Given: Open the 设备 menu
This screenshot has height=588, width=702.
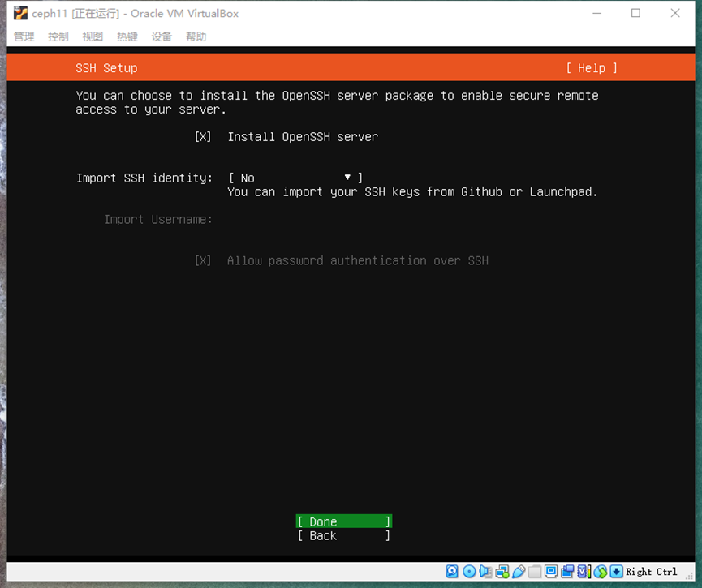Looking at the screenshot, I should pos(162,36).
